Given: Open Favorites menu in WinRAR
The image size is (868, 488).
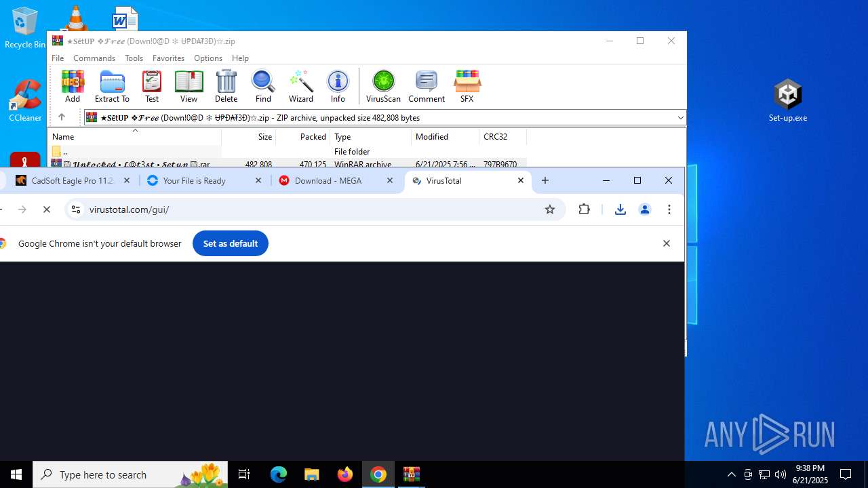Looking at the screenshot, I should [168, 58].
